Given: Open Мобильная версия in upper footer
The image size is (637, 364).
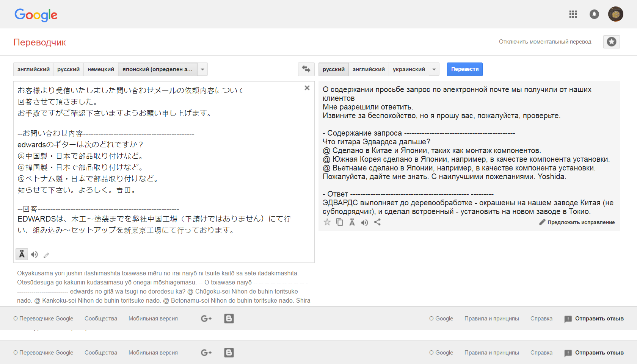Looking at the screenshot, I should (153, 319).
